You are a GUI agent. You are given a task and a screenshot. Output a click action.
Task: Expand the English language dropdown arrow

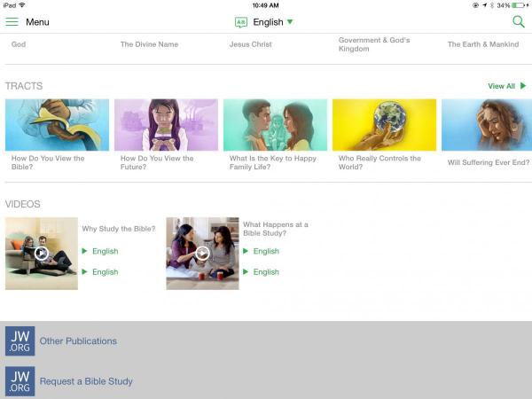(290, 22)
